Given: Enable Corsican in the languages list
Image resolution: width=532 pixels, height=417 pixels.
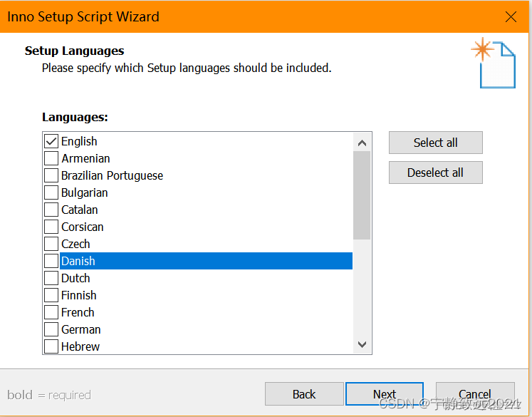Looking at the screenshot, I should click(x=51, y=227).
